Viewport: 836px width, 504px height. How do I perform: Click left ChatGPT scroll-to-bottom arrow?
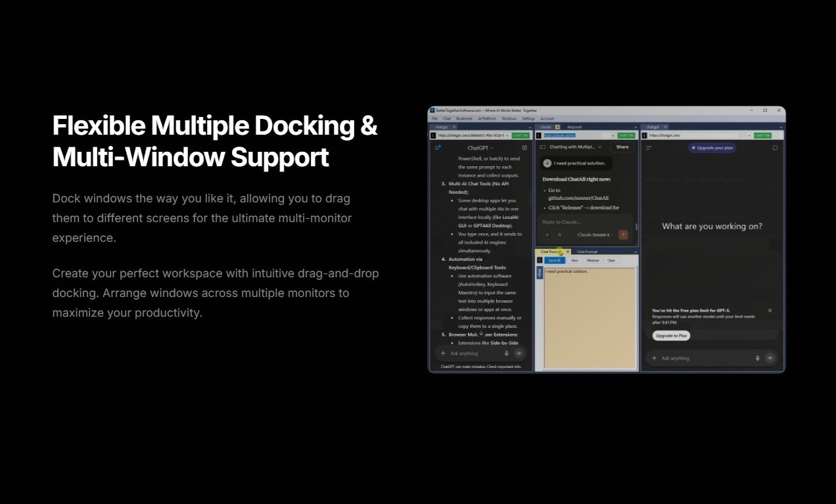(x=481, y=333)
